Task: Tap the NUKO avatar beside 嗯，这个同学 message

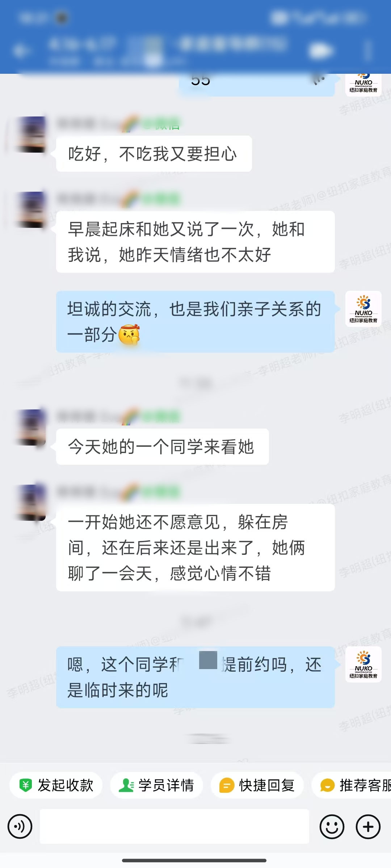Action: [363, 664]
